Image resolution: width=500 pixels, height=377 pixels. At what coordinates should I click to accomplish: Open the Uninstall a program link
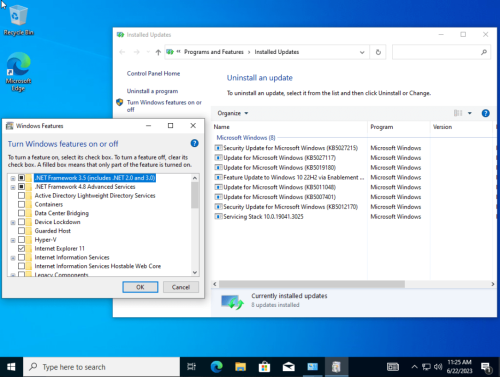click(x=152, y=91)
